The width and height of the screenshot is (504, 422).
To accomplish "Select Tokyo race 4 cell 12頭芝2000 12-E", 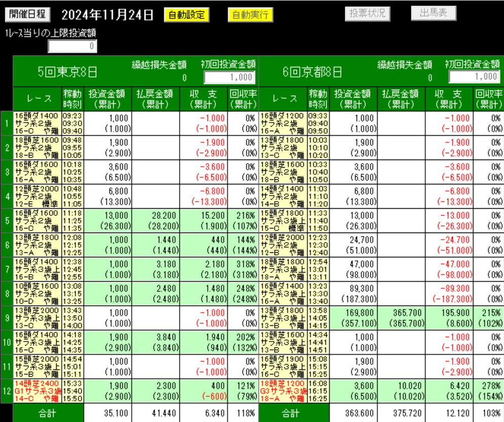I will click(x=37, y=196).
